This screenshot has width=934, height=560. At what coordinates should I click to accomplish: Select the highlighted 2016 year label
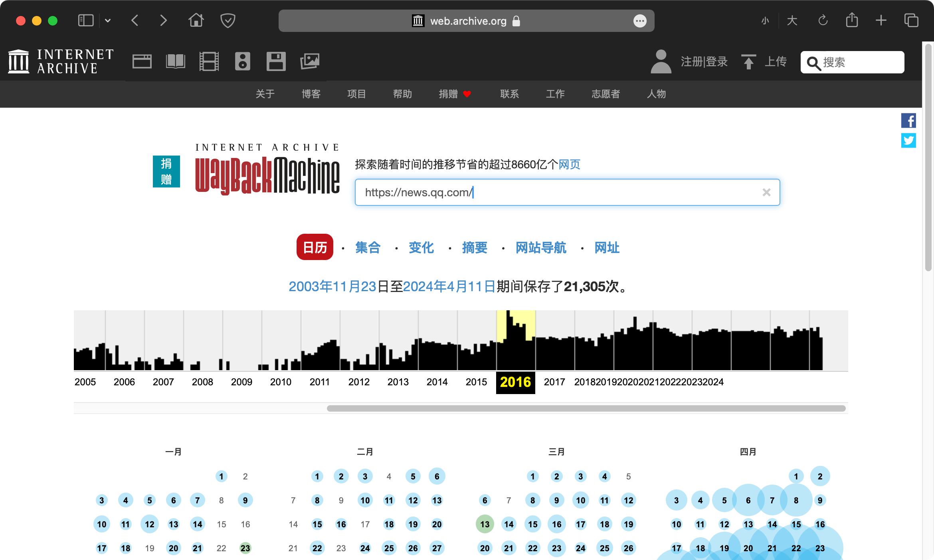[x=515, y=382]
